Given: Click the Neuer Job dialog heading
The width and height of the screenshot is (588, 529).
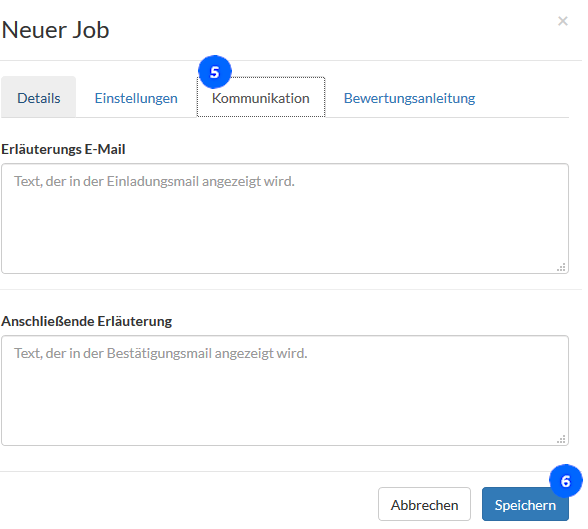Looking at the screenshot, I should (x=56, y=30).
